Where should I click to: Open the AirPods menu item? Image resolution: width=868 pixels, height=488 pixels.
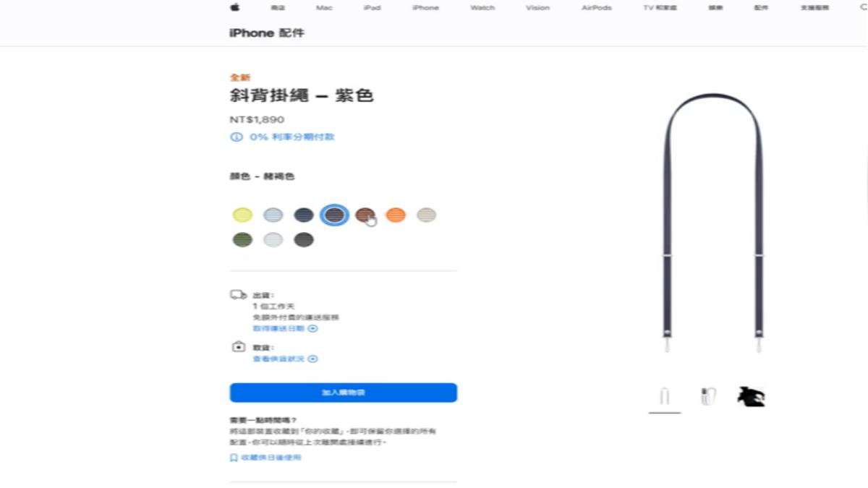[x=597, y=8]
